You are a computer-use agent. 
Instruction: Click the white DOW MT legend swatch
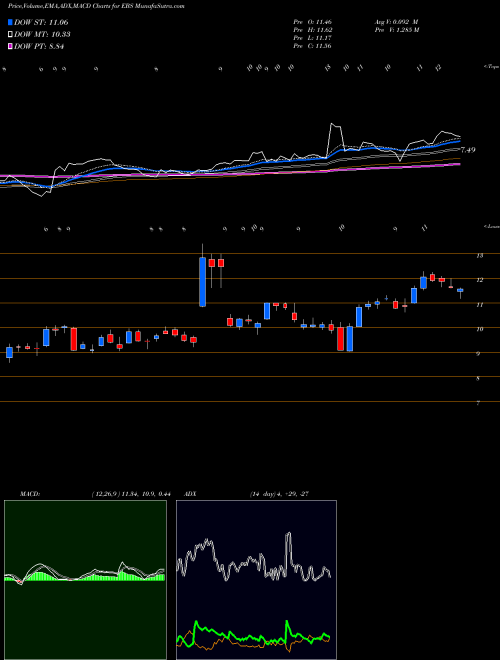pos(10,35)
